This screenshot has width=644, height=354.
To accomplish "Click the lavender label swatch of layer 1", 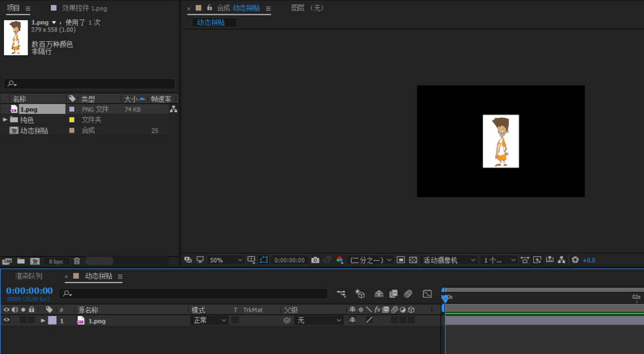I will point(52,320).
